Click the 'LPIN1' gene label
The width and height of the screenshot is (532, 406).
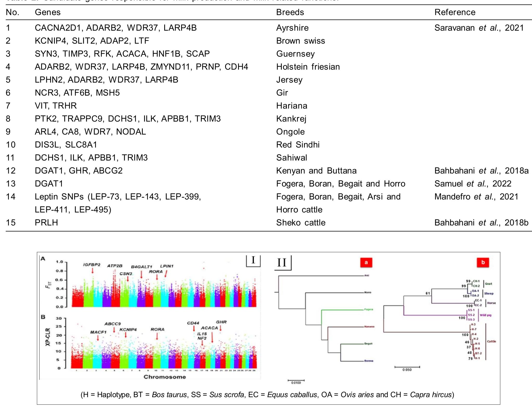(x=167, y=266)
